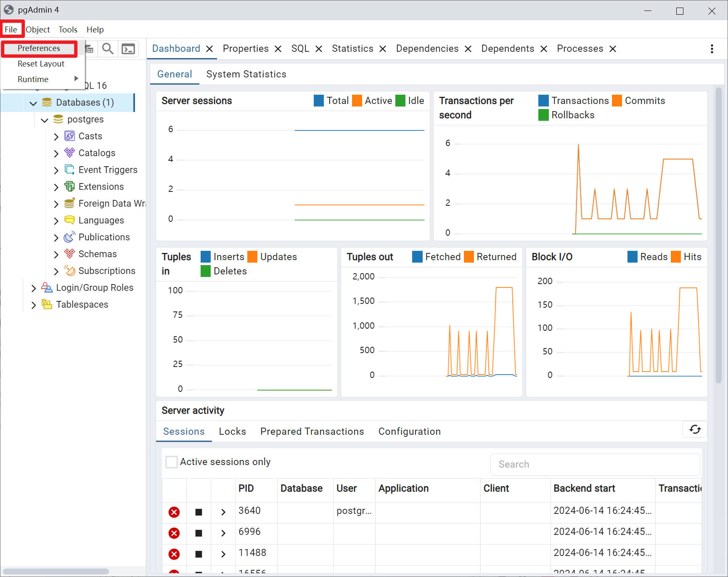Terminate session with PID 6996
728x577 pixels.
pyautogui.click(x=174, y=533)
